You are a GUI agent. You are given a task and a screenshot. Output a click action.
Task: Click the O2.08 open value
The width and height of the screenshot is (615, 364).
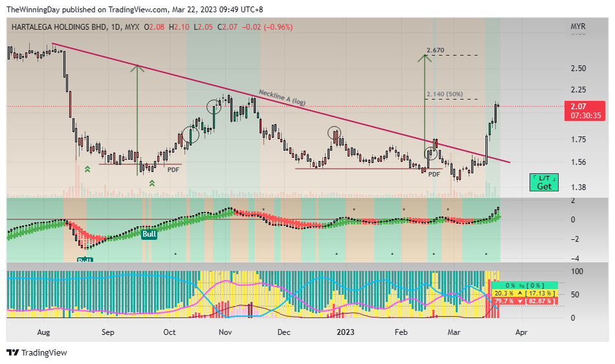coord(154,27)
